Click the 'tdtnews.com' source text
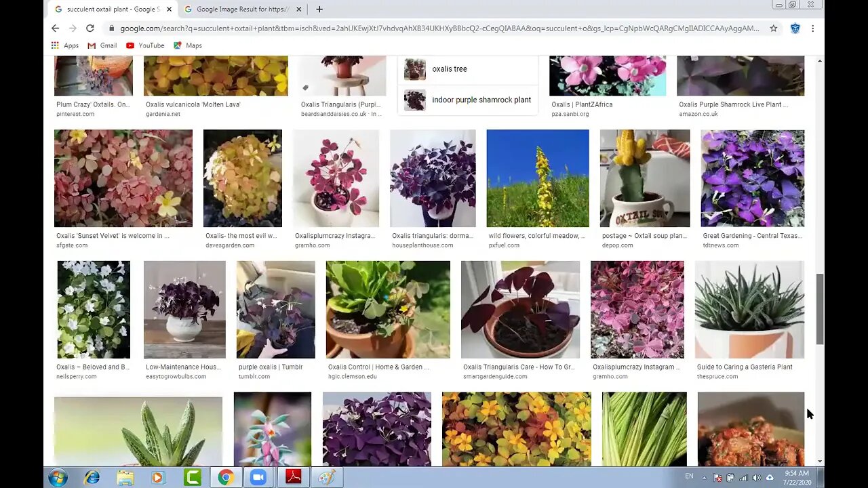 pyautogui.click(x=721, y=245)
